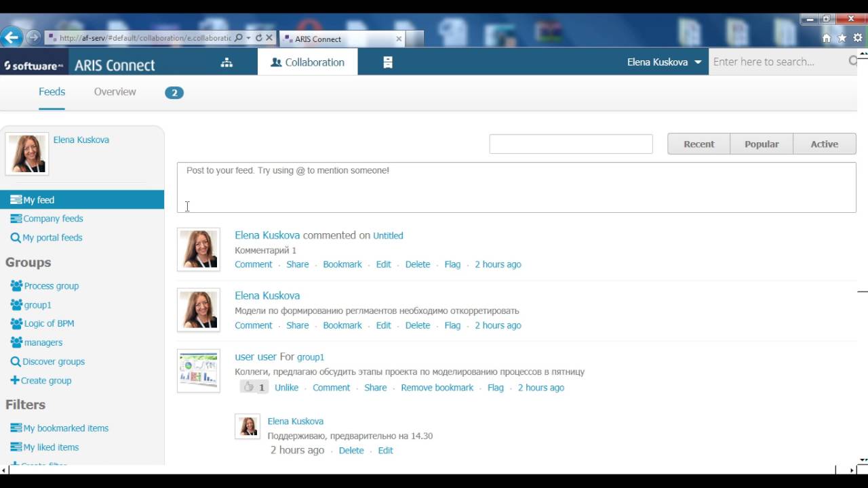Remove bookmark from the group1 post

point(437,388)
